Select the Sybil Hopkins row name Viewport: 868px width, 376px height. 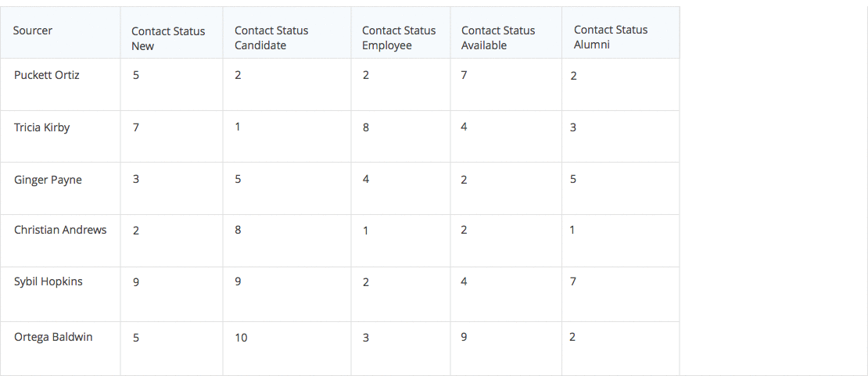pyautogui.click(x=48, y=281)
